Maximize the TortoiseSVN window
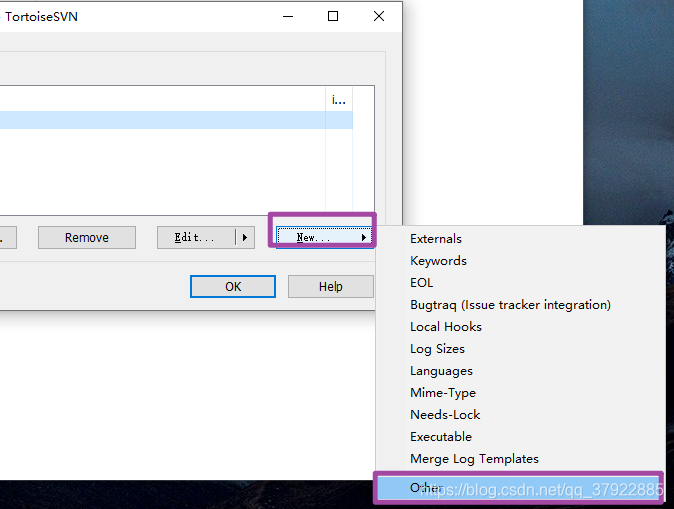674x509 pixels. click(333, 16)
